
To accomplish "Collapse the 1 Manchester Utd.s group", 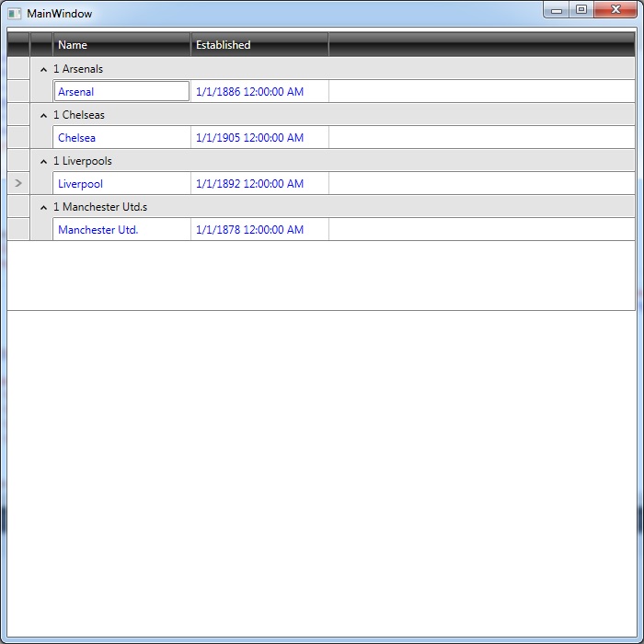I will [x=43, y=207].
